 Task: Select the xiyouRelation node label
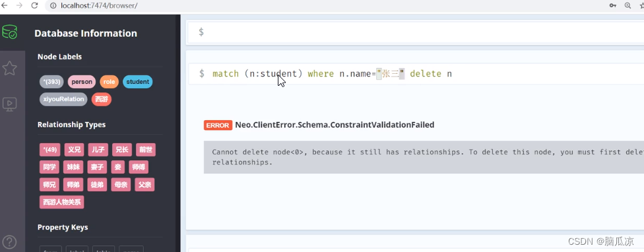click(63, 99)
